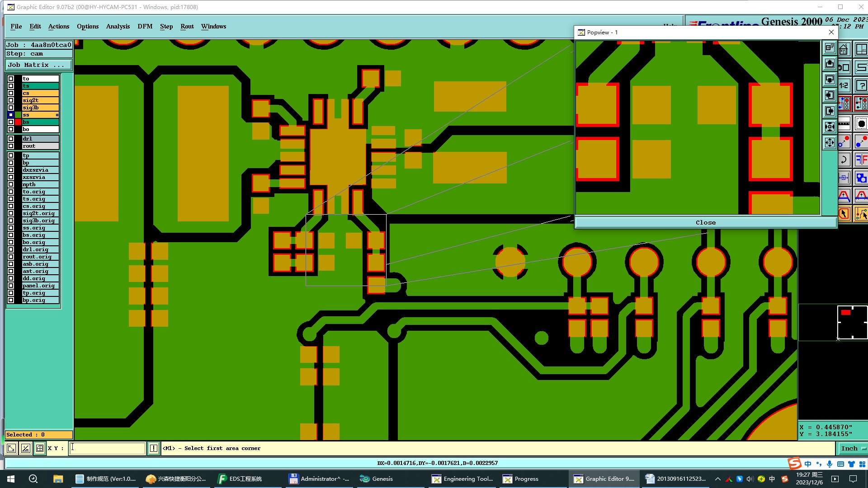Open the Job Matrix ... selector
Image resolution: width=868 pixels, height=488 pixels.
pyautogui.click(x=38, y=65)
